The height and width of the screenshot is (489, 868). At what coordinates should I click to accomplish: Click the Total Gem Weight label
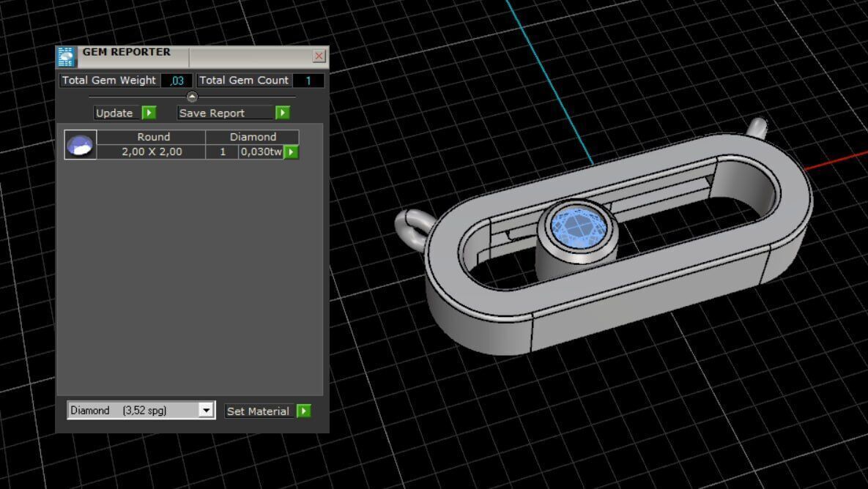109,81
